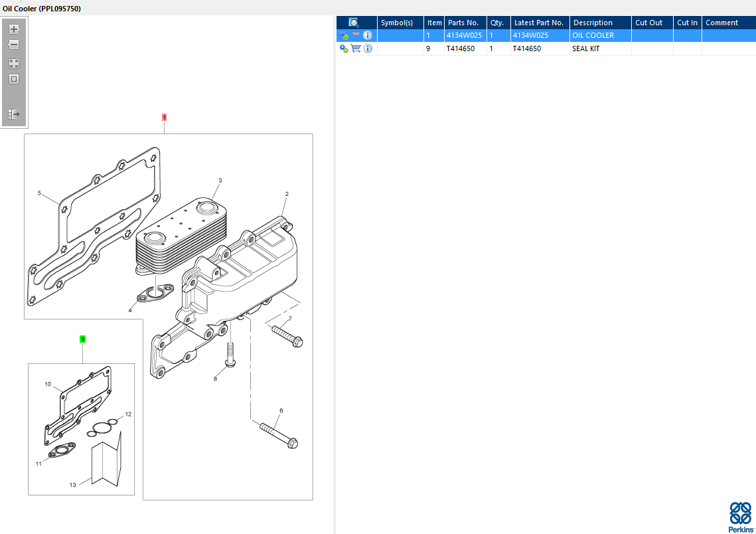Click callout number 7 near bolt

click(290, 319)
